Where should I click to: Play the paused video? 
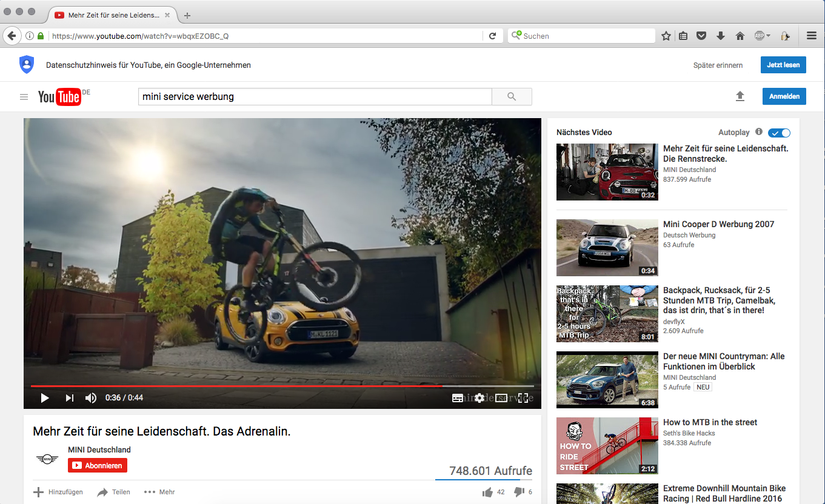44,398
